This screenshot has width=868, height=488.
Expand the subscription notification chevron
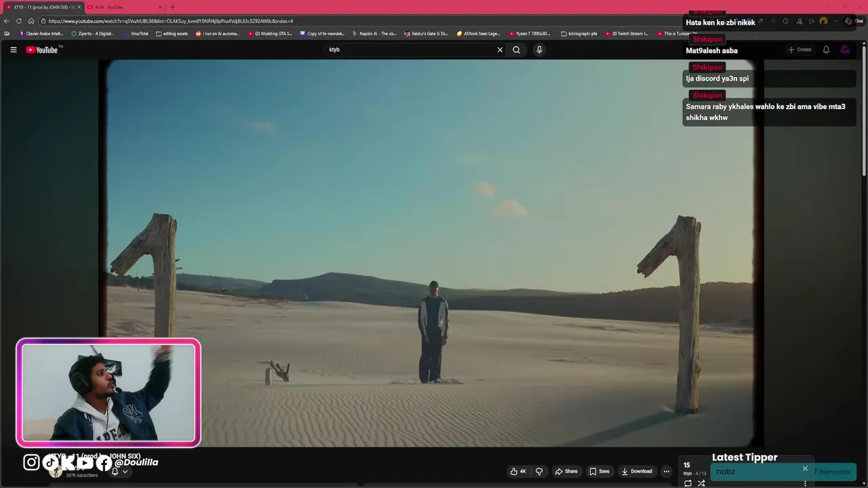point(125,472)
